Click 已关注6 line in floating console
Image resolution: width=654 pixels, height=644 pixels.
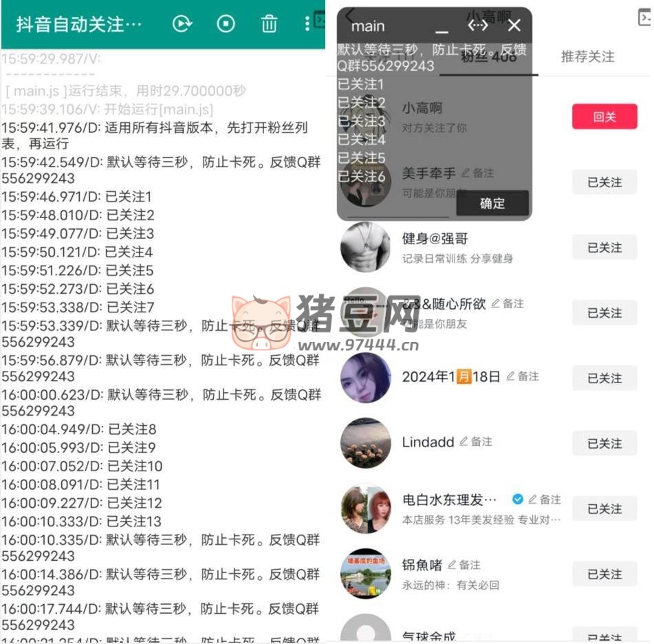[361, 177]
